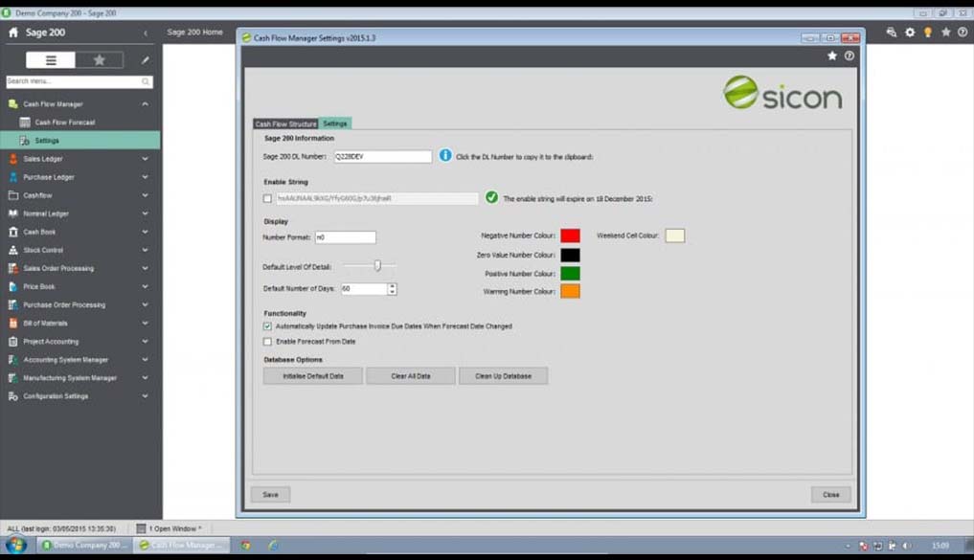The image size is (974, 560).
Task: Expand the Sales Order Processing section
Action: tap(145, 268)
